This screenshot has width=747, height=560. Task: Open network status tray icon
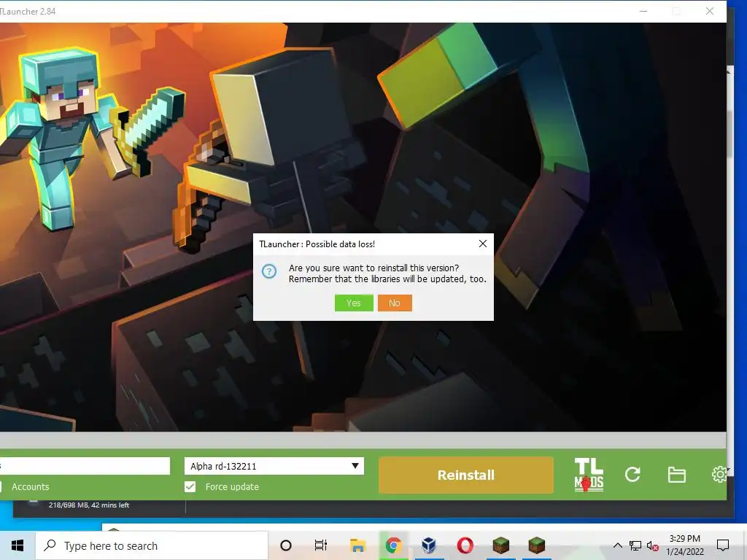635,545
